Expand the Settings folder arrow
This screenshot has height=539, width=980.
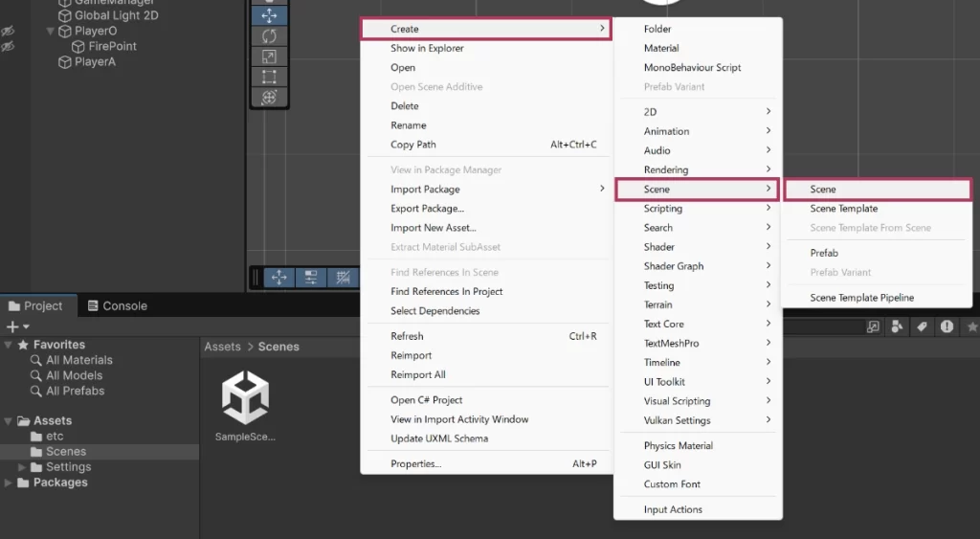tap(23, 467)
